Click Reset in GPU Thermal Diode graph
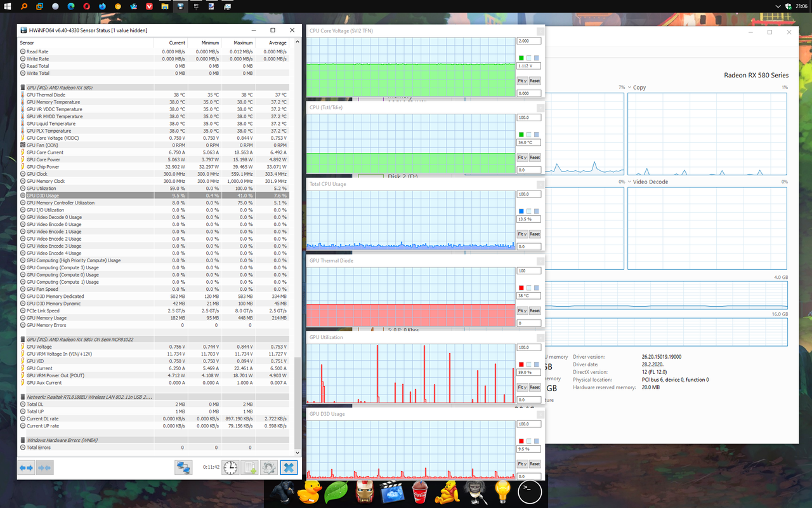The height and width of the screenshot is (508, 812). pos(535,311)
